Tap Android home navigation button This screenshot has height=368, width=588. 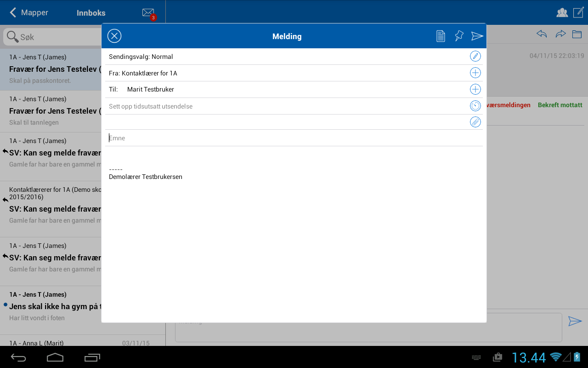click(x=55, y=357)
